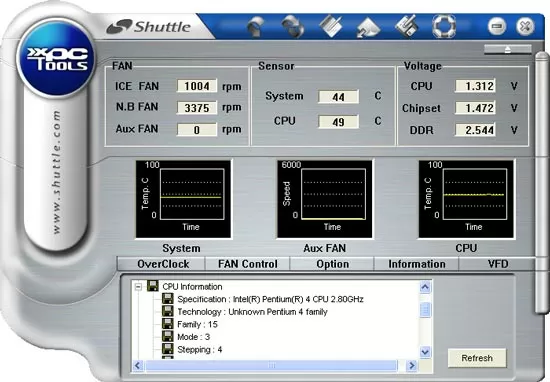Click the ICE FAN label
The width and height of the screenshot is (550, 382).
pyautogui.click(x=137, y=86)
